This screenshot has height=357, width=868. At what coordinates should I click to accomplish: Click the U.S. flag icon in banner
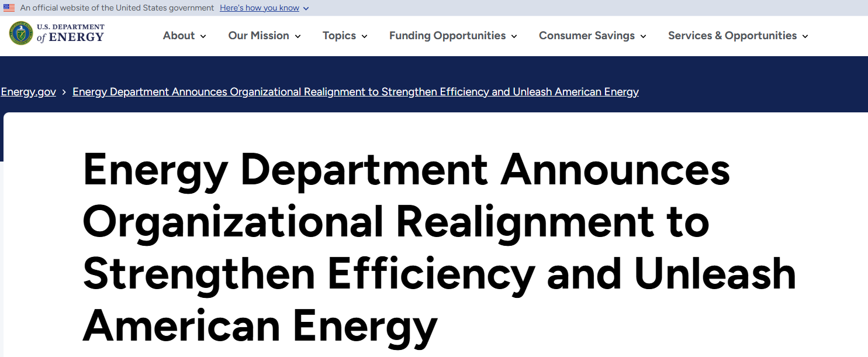[x=9, y=8]
